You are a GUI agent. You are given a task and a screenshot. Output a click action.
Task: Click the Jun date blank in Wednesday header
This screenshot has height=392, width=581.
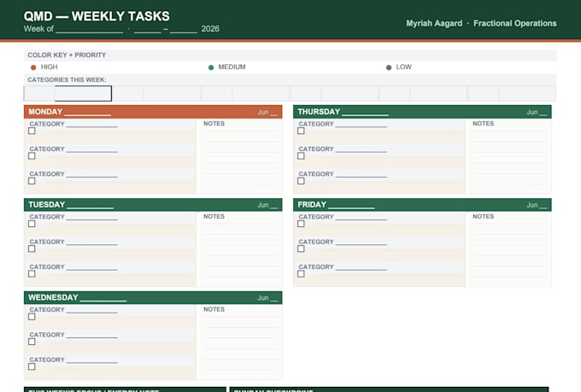tap(273, 299)
